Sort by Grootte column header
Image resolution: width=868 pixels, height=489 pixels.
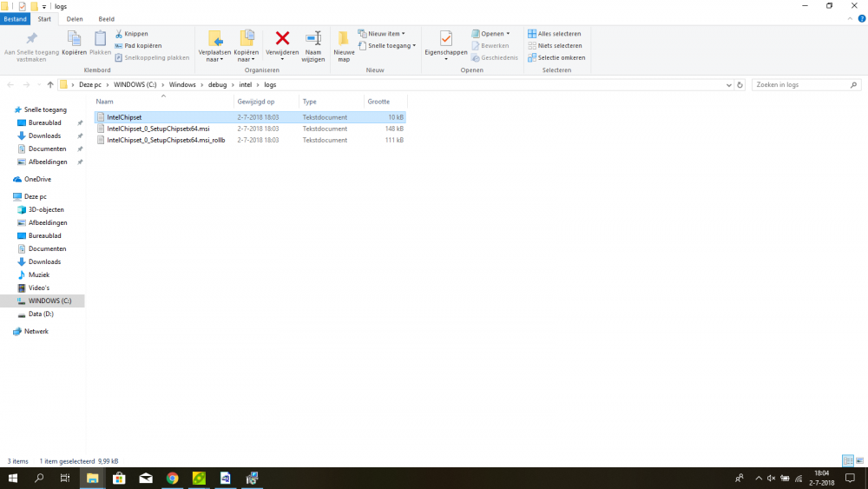pos(385,102)
